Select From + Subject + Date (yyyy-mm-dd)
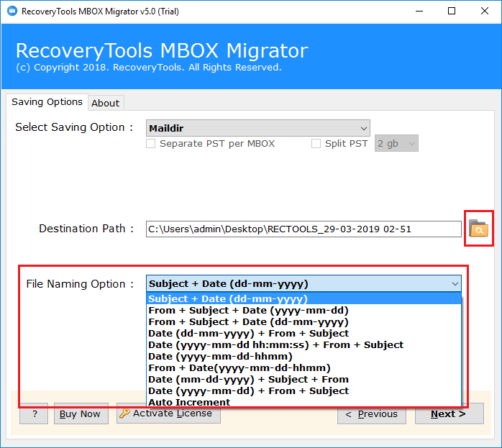The height and width of the screenshot is (448, 502). point(304,310)
